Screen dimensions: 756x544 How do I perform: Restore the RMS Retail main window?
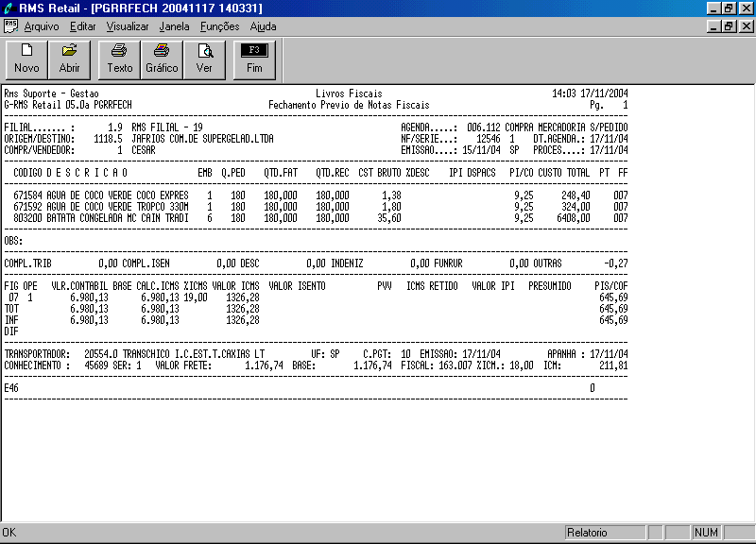point(728,8)
